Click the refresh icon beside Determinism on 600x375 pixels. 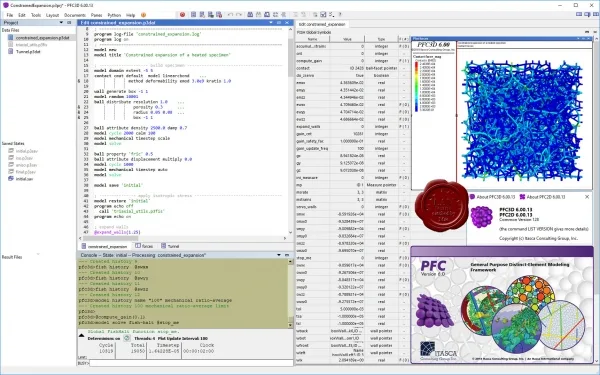(x=127, y=338)
